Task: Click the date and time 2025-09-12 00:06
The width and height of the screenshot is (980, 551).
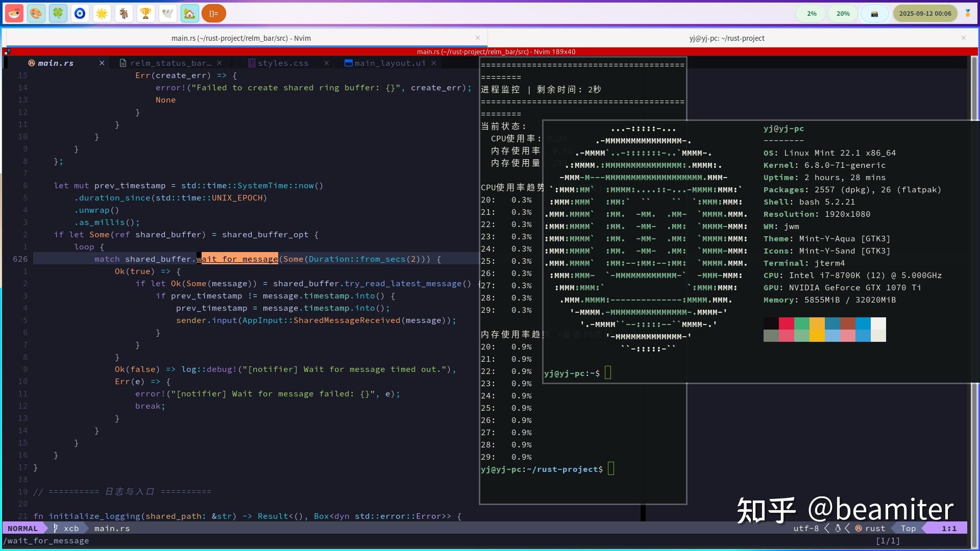Action: pyautogui.click(x=925, y=14)
